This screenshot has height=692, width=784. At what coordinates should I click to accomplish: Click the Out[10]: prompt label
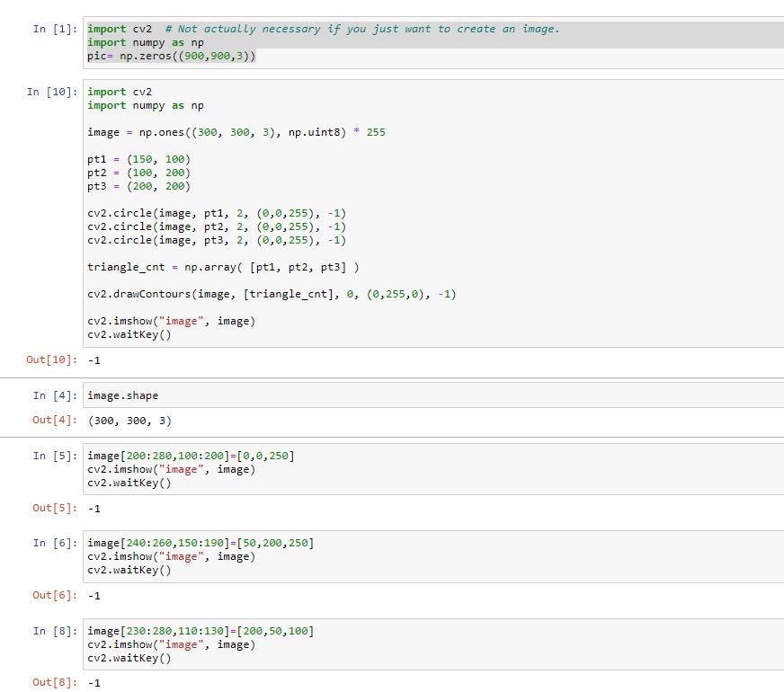(x=52, y=359)
